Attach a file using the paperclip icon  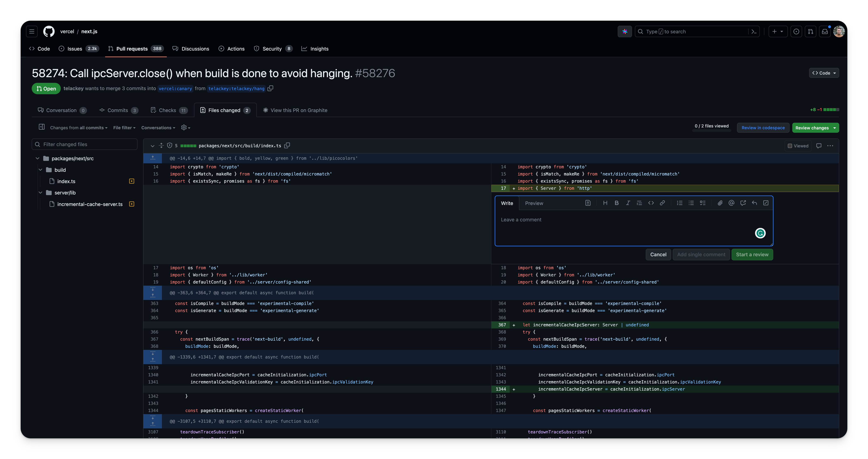coord(720,203)
